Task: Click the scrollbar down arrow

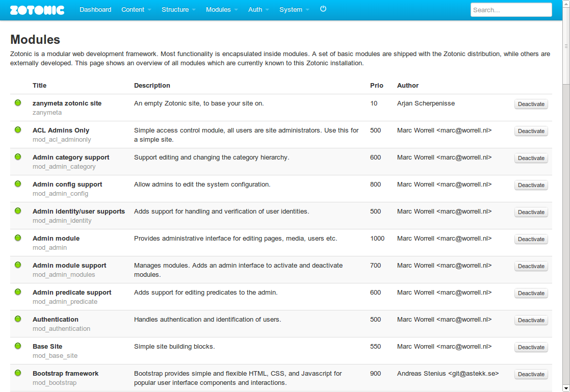Action: [x=566, y=388]
